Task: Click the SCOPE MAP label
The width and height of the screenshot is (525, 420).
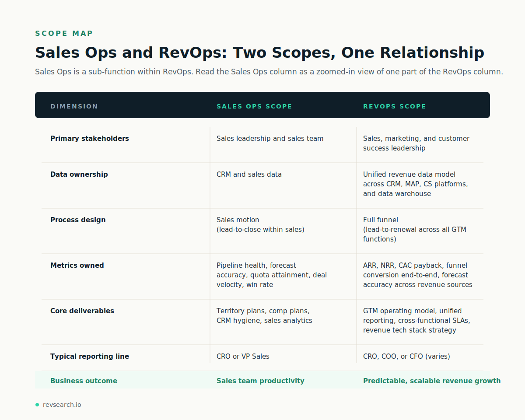Action: [64, 33]
